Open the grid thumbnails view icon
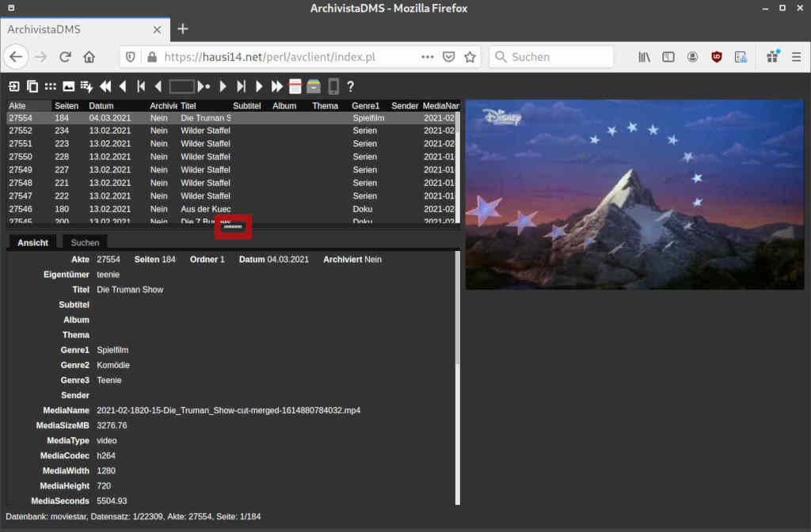The height and width of the screenshot is (532, 811). click(x=50, y=86)
